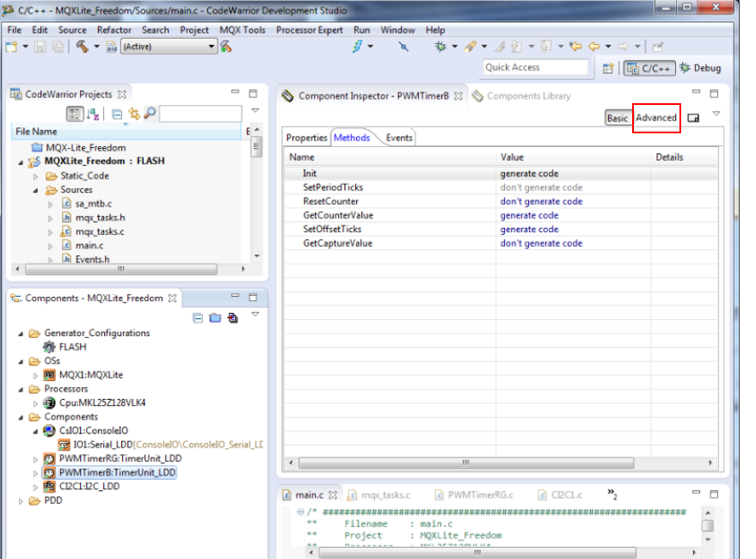Toggle SetOffsetTicks generate code value
Screen dimensions: 756x559
pos(529,230)
